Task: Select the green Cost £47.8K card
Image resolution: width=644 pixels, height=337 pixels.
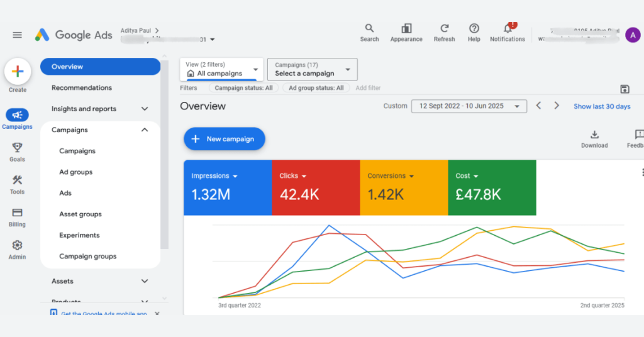Action: click(492, 187)
